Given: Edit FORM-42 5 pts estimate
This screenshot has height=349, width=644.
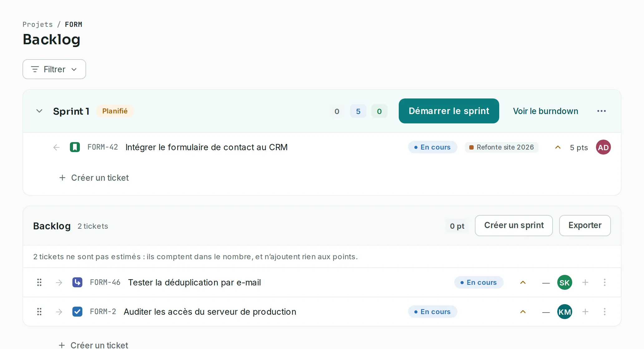Looking at the screenshot, I should click(x=579, y=147).
